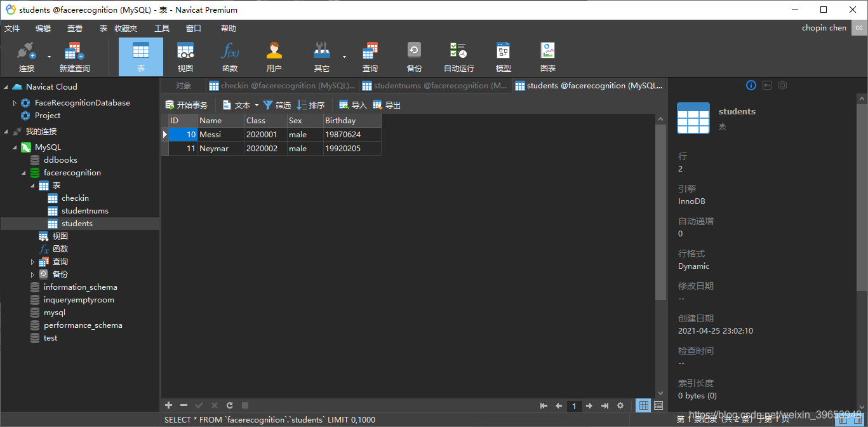Click 开始事务 begin transaction
This screenshot has width=868, height=427.
coord(186,105)
